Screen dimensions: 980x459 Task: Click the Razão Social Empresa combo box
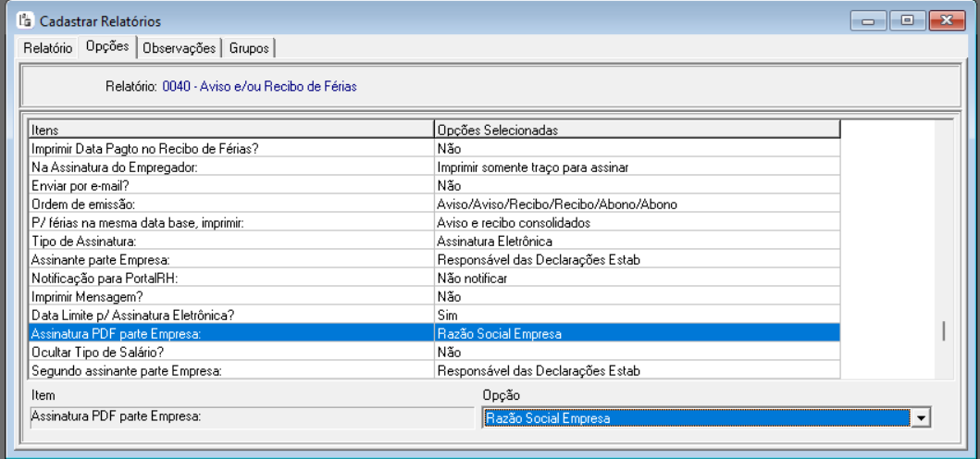(696, 418)
